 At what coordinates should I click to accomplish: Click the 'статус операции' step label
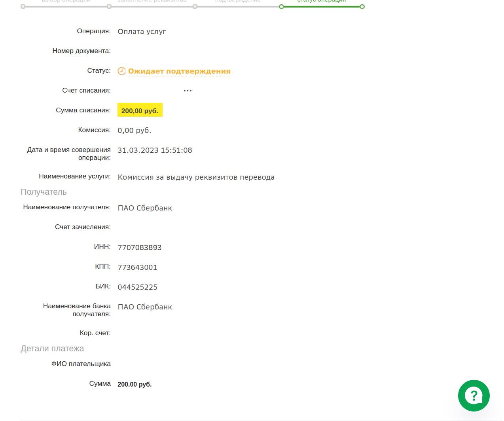[322, 1]
